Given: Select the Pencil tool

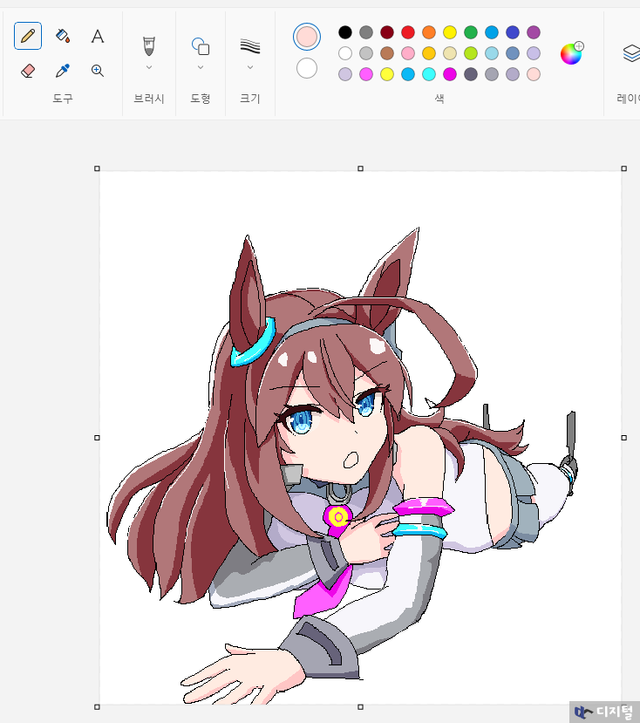Looking at the screenshot, I should click(x=28, y=36).
